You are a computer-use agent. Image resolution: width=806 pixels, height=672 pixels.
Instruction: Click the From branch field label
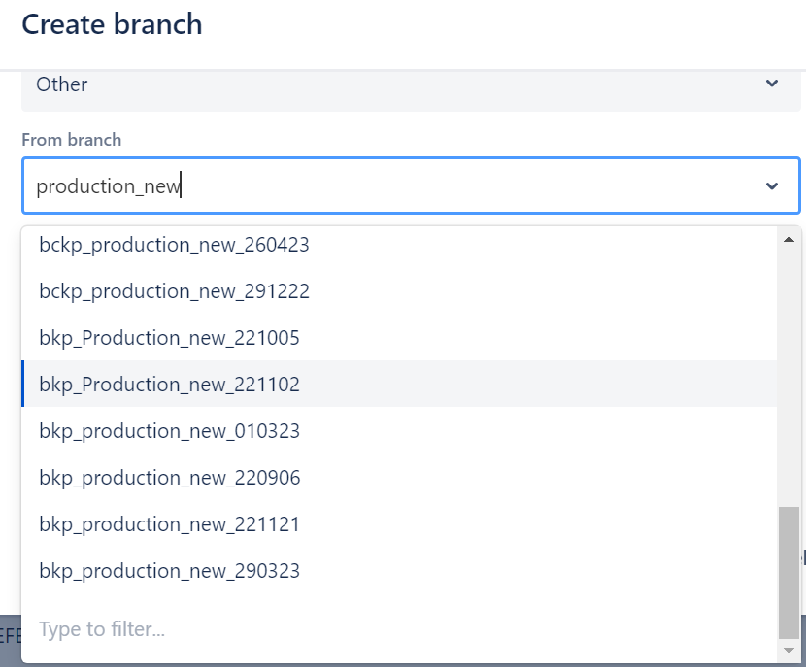coord(72,140)
